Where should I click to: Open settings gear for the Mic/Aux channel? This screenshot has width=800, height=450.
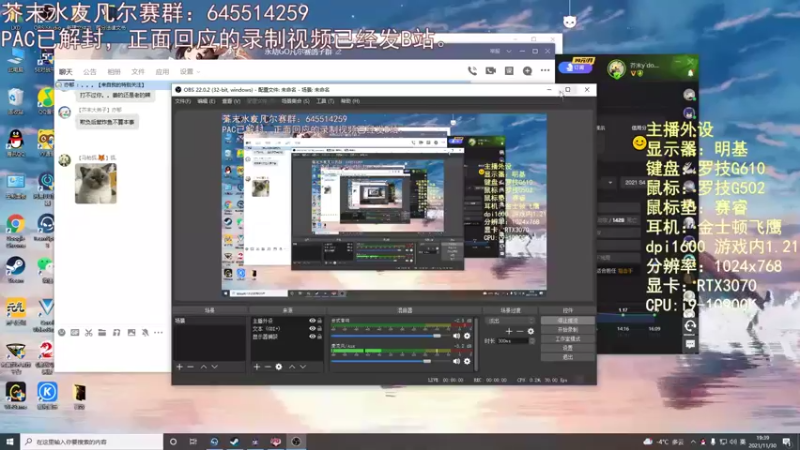(x=467, y=361)
